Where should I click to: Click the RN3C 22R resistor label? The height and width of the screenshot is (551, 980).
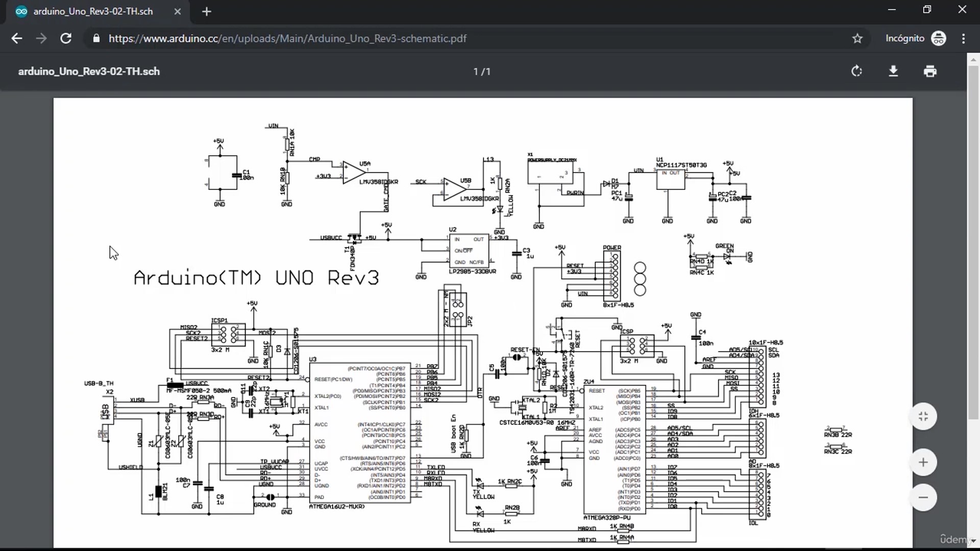(x=838, y=452)
